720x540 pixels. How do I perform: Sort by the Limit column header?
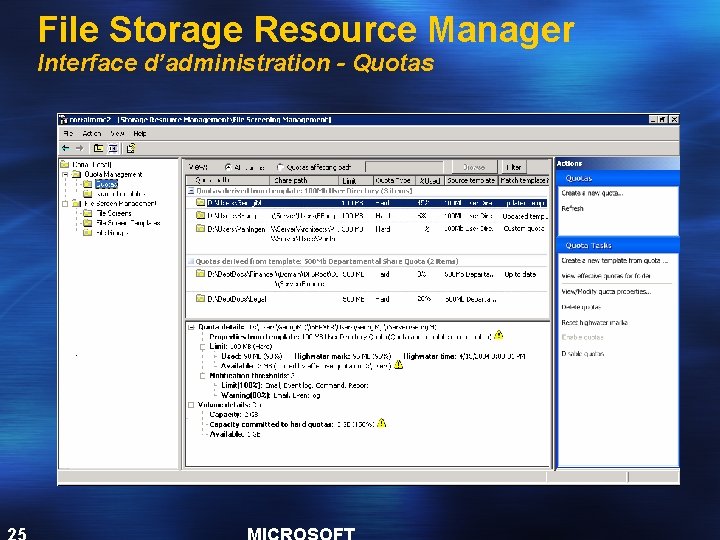(x=355, y=180)
